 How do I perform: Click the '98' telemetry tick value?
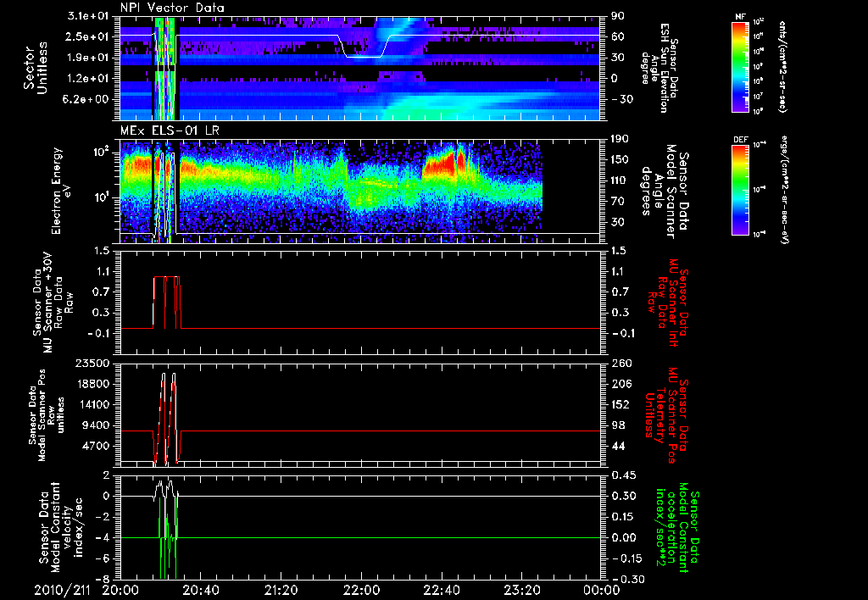(x=618, y=425)
